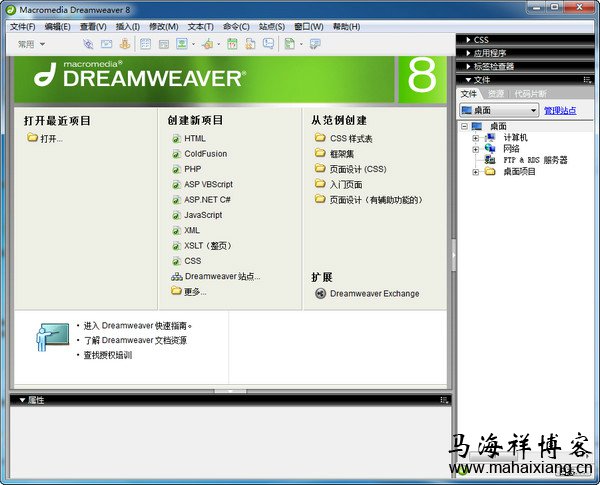The height and width of the screenshot is (485, 600).
Task: Click the 计算机 computer icon in tree
Action: (490, 137)
